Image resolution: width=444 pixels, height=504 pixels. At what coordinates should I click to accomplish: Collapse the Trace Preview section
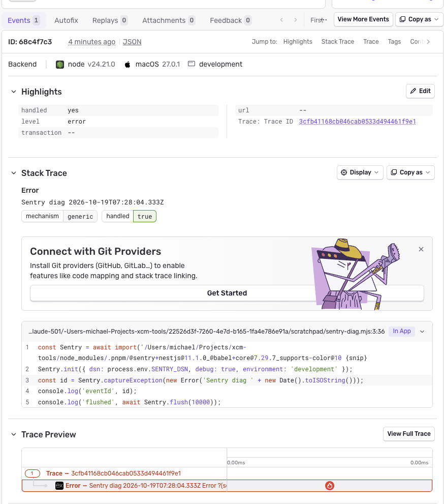tap(14, 434)
